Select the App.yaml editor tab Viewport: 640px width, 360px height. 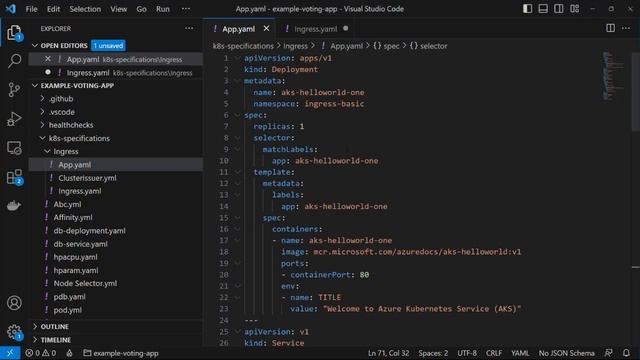coord(239,29)
